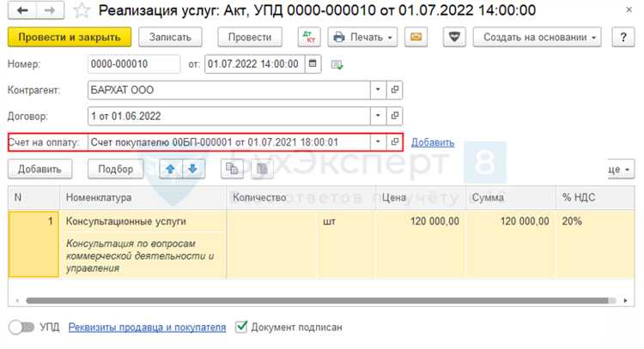Uncheck the Документ подписан checkbox
The height and width of the screenshot is (349, 644).
[x=241, y=327]
